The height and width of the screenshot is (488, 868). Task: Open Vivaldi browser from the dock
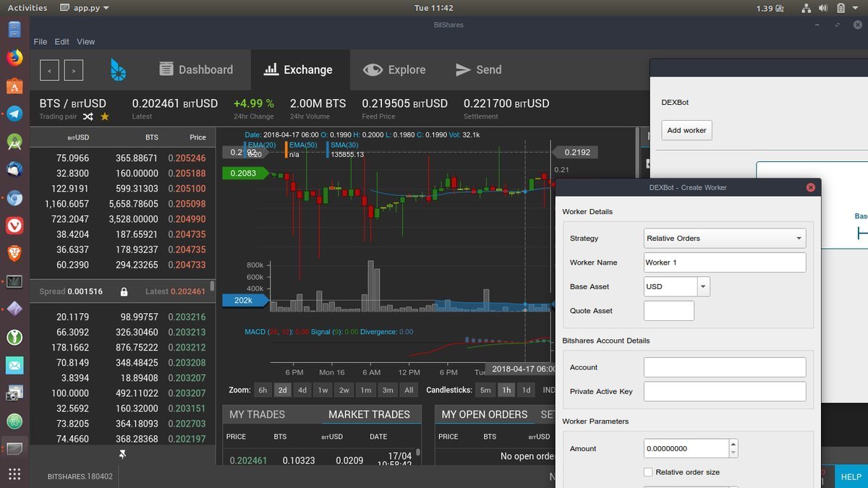(14, 226)
